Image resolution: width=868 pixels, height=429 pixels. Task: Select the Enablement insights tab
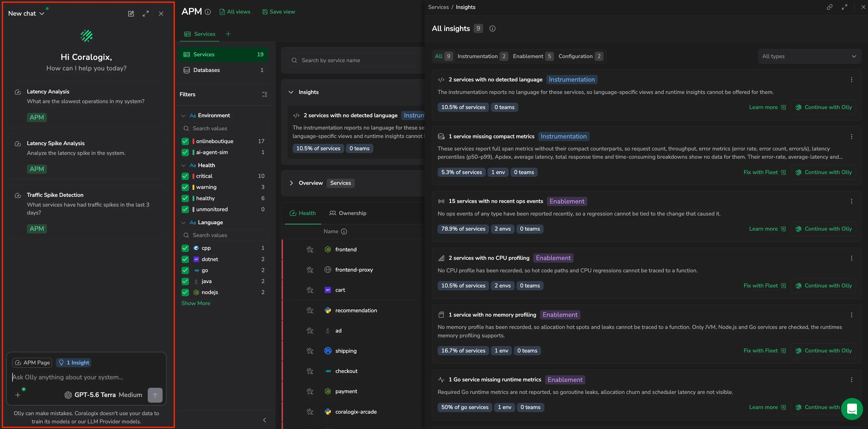tap(533, 56)
